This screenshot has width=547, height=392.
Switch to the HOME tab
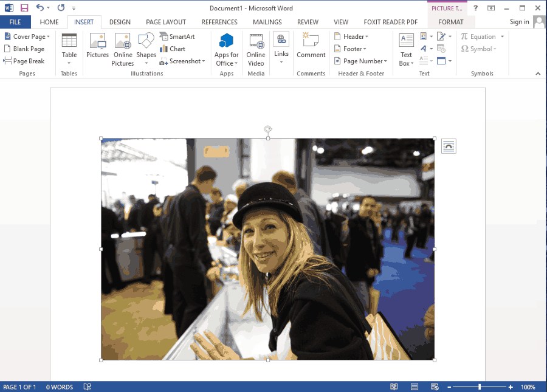point(49,22)
